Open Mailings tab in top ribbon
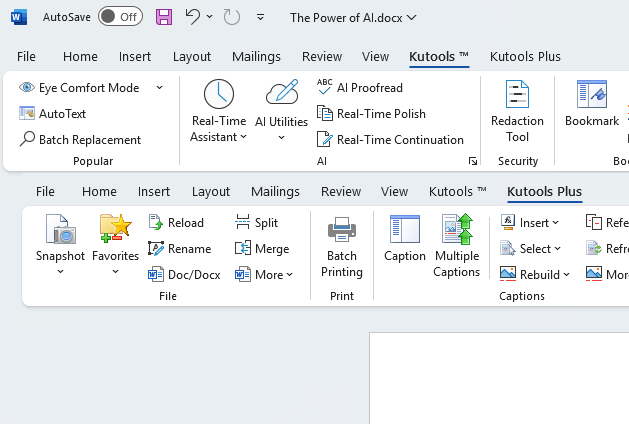Screen dimensions: 629x424 (256, 57)
